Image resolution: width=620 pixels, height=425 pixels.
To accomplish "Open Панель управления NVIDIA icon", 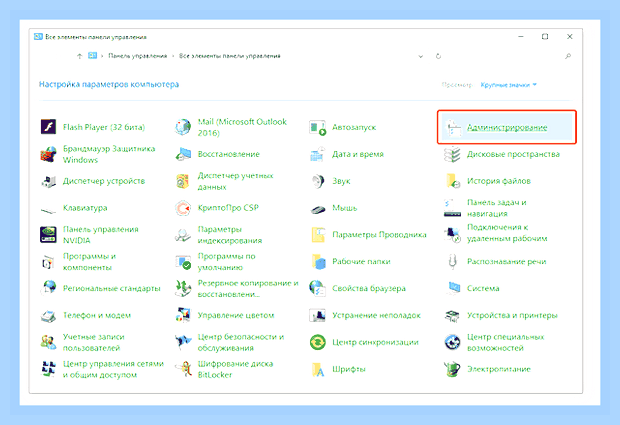I will (x=49, y=235).
